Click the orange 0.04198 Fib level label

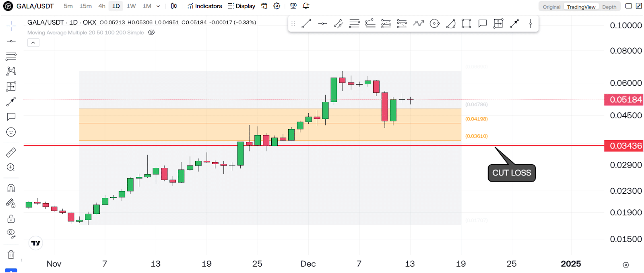pos(477,119)
